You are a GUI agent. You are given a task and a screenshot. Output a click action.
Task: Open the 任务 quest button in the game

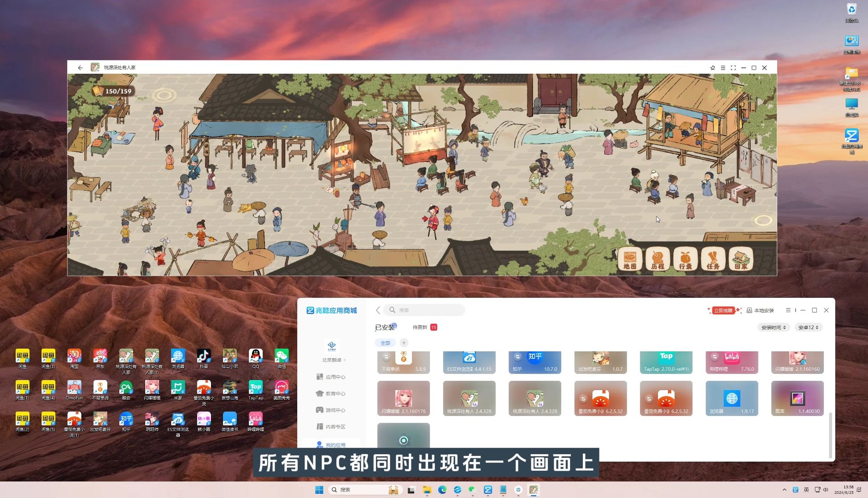(x=713, y=259)
